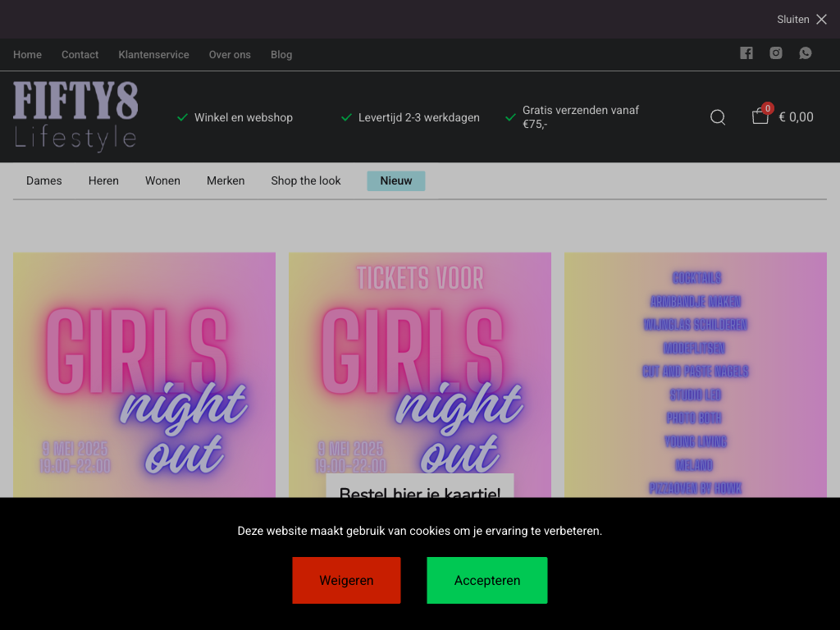The height and width of the screenshot is (630, 840).
Task: Accept cookies with Accepteren button
Action: [x=486, y=580]
